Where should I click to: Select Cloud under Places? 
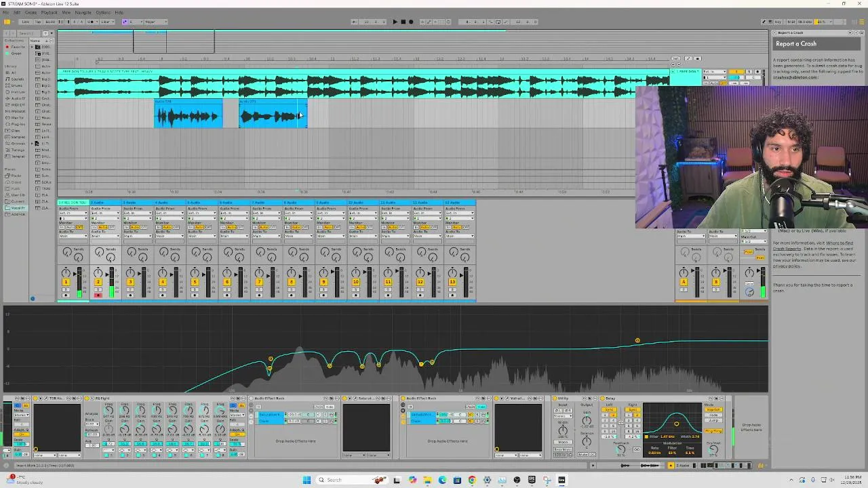15,182
